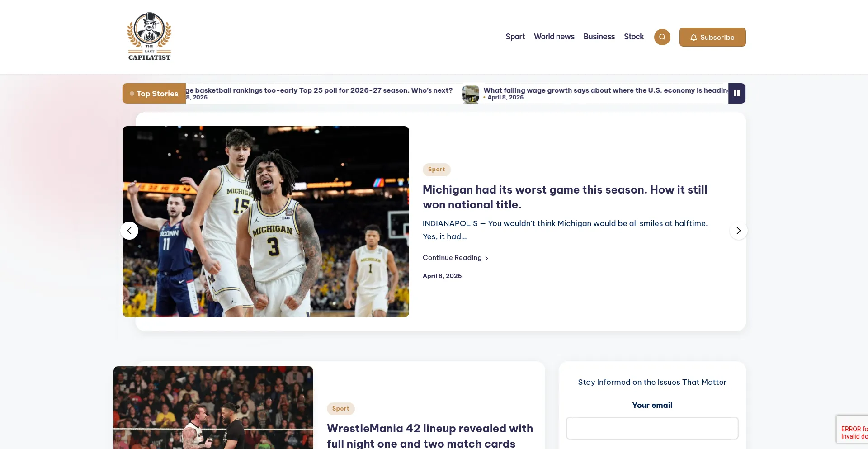The image size is (868, 449).
Task: Open the search icon button
Action: [x=662, y=37]
